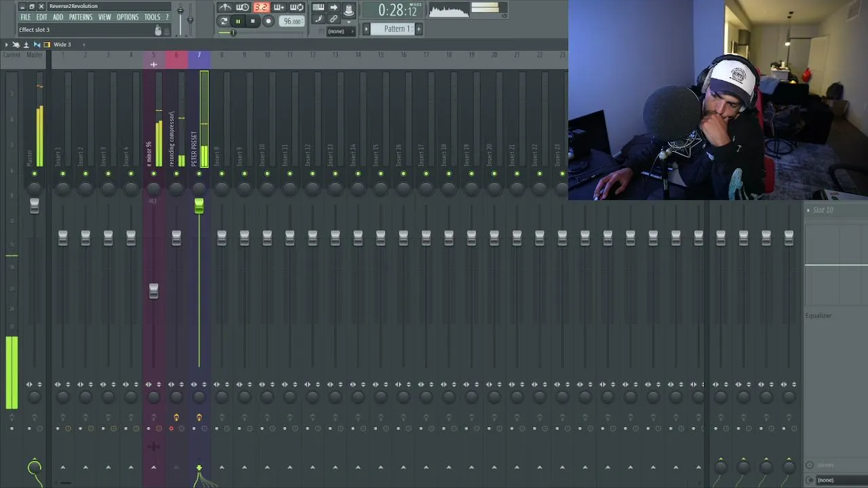
Task: Toggle typing keyboard to piano icon
Action: [318, 7]
